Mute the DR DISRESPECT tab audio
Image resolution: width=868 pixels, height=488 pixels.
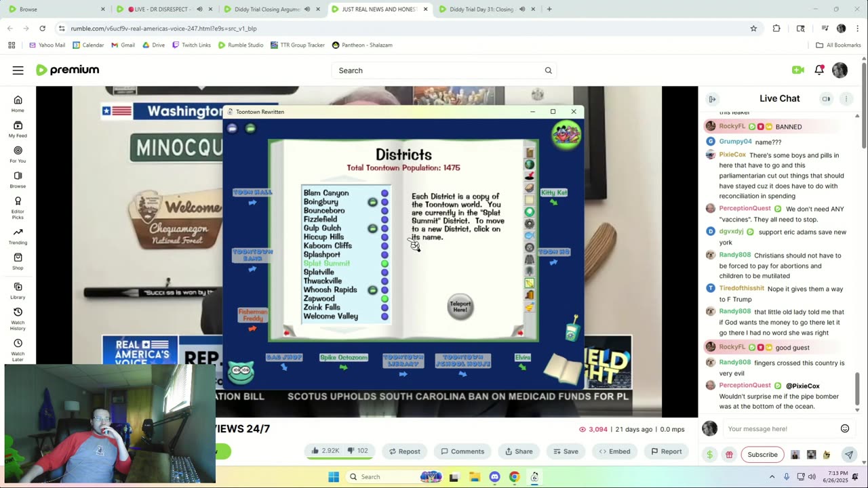point(199,9)
